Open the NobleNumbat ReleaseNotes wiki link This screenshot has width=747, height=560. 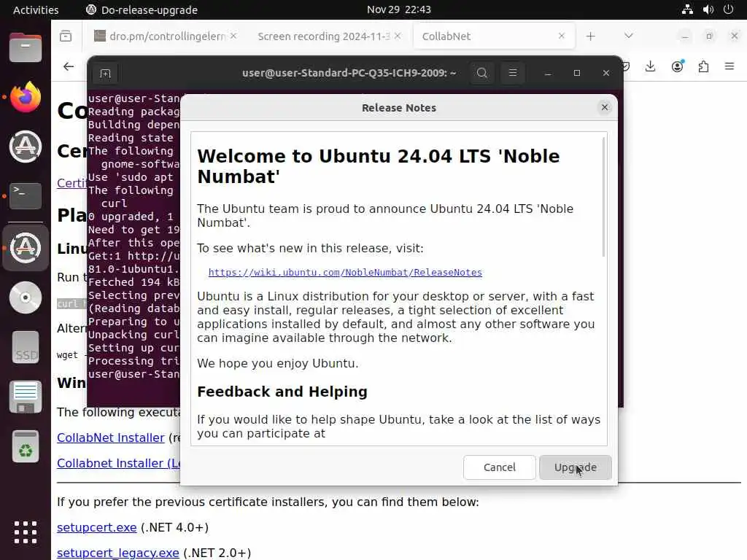click(345, 273)
